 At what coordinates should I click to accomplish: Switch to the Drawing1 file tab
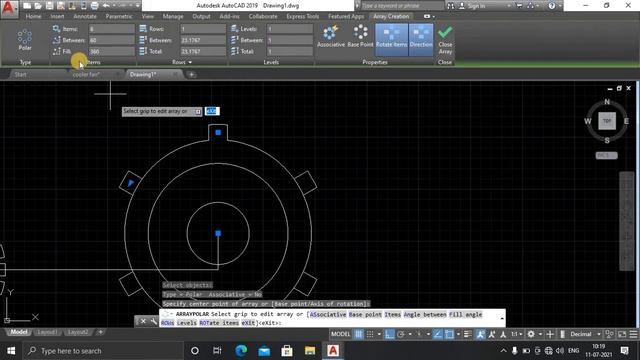click(143, 74)
